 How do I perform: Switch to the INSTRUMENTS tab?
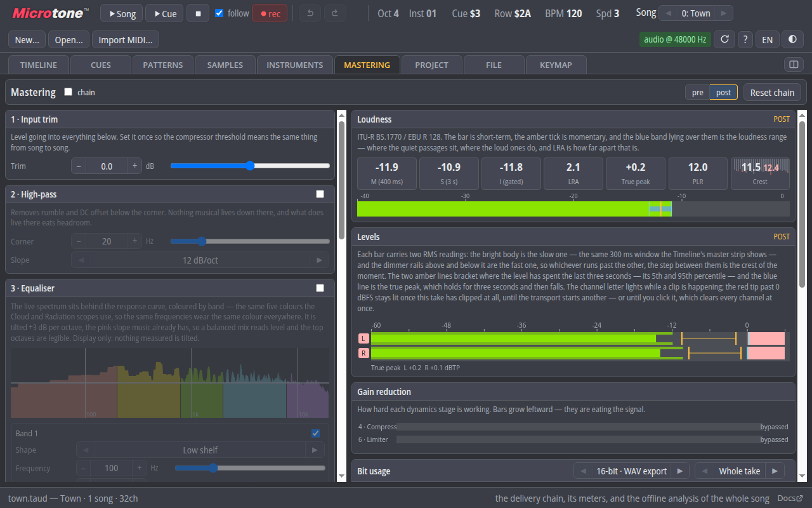click(294, 65)
